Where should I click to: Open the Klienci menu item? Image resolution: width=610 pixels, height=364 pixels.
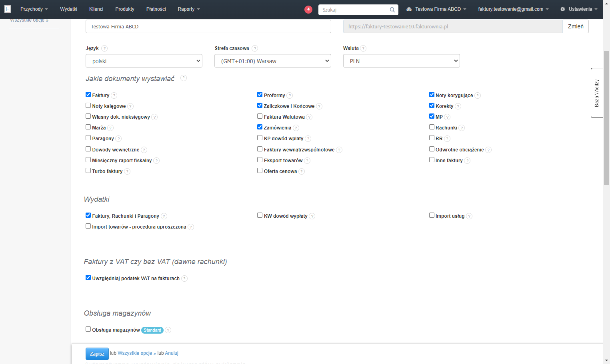(x=96, y=9)
